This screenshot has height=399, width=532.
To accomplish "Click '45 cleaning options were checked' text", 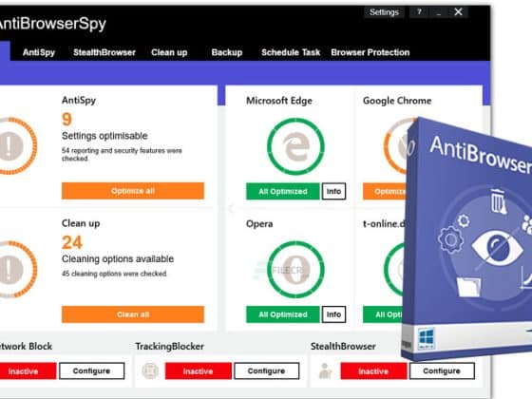I will click(x=114, y=274).
